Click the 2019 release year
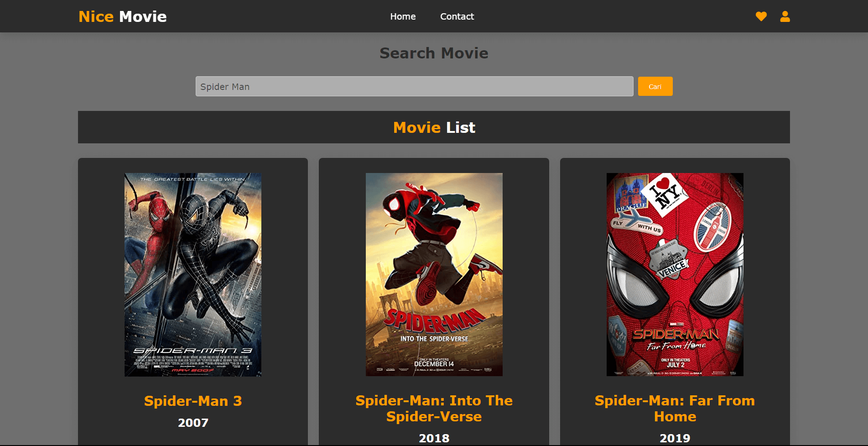This screenshot has height=446, width=868. coord(675,438)
